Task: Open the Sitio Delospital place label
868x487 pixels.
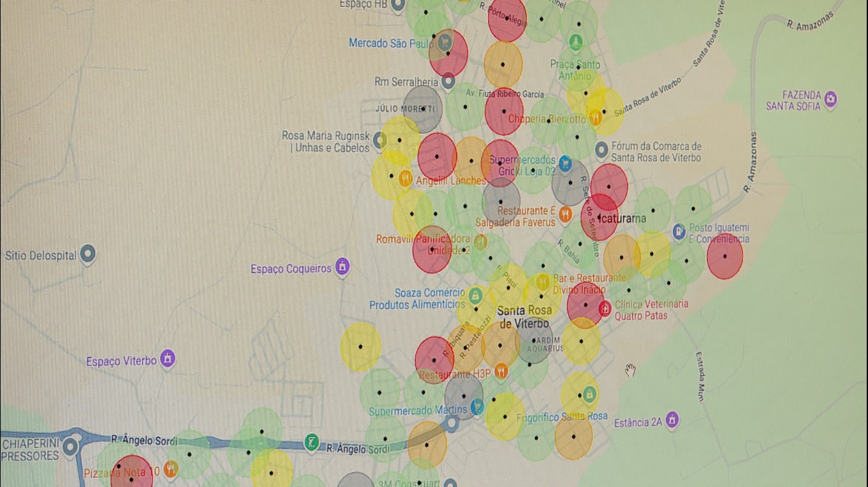Action: tap(41, 256)
